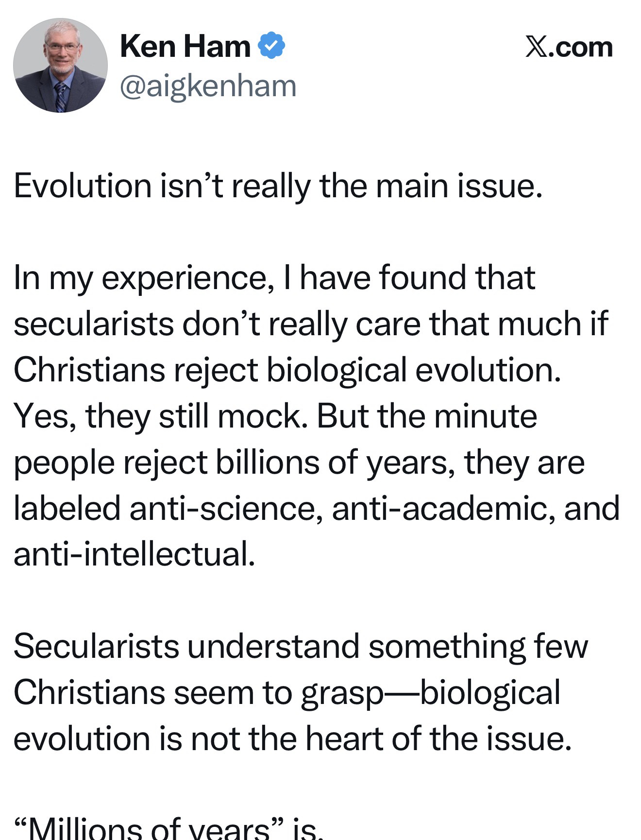Click "Secularists understand something few" line
The image size is (641, 840).
pyautogui.click(x=301, y=647)
